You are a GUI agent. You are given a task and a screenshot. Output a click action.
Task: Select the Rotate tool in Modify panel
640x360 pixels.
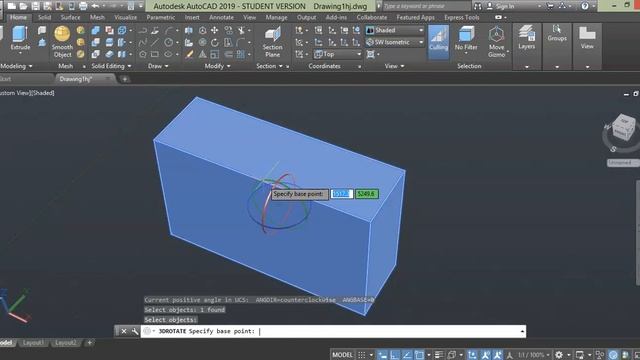pyautogui.click(x=215, y=42)
